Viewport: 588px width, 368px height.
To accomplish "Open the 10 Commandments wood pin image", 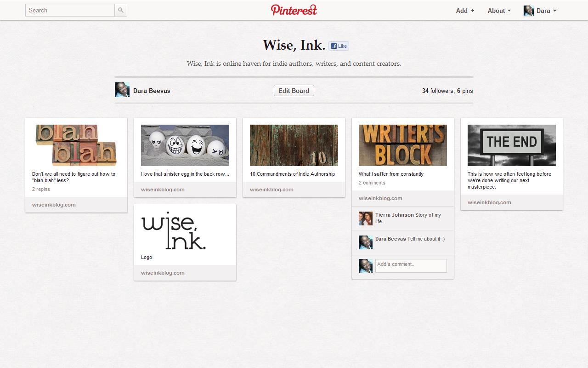I will coord(294,145).
